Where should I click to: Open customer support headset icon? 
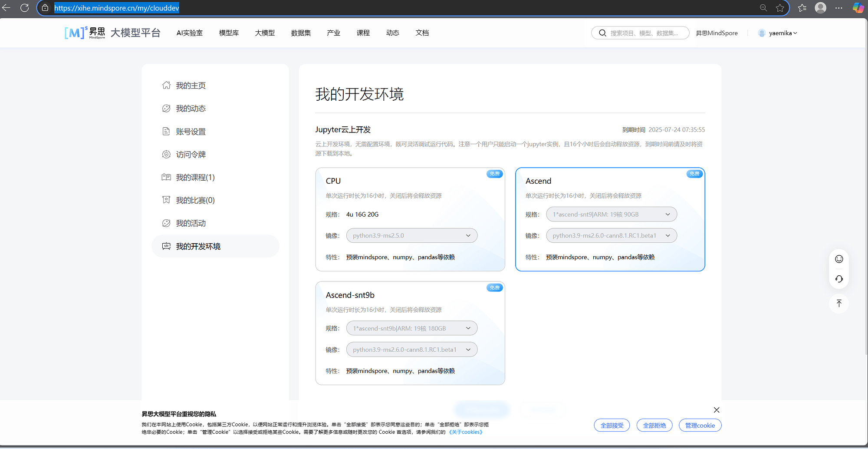tap(839, 279)
